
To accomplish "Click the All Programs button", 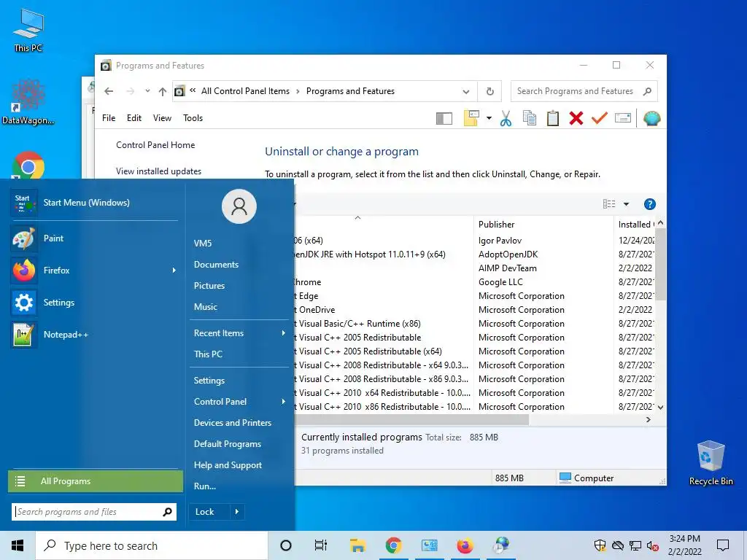I will pos(96,481).
